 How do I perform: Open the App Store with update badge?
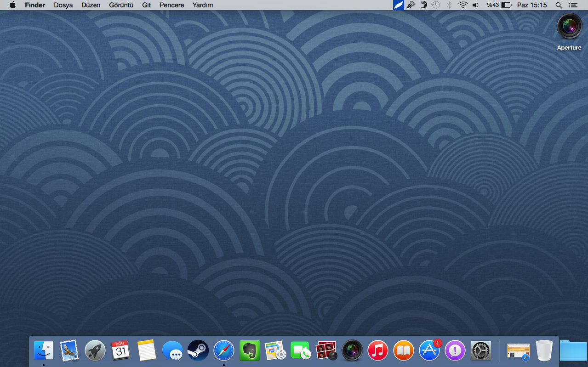pos(429,351)
